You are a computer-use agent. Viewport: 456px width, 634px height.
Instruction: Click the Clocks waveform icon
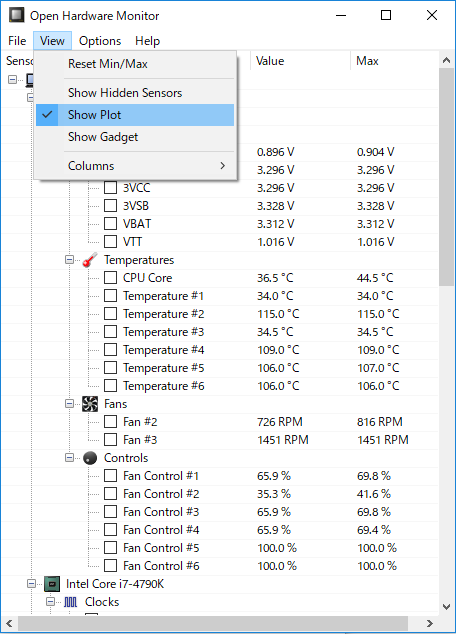(x=71, y=602)
